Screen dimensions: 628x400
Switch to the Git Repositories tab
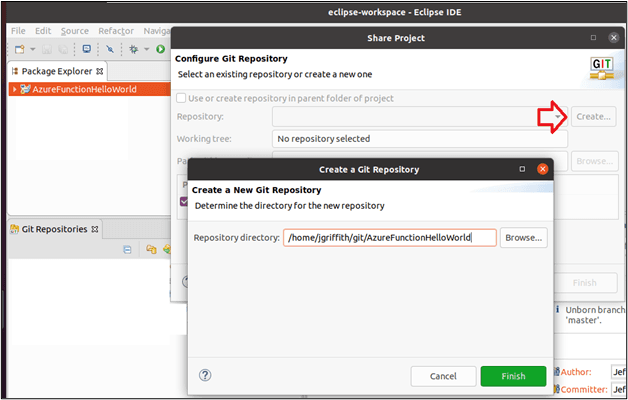point(54,229)
